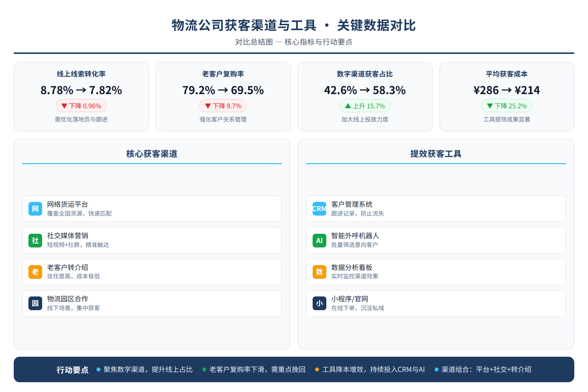588x392 pixels.
Task: Click the navy 园 icon for 物流园区合作
Action: tap(35, 303)
